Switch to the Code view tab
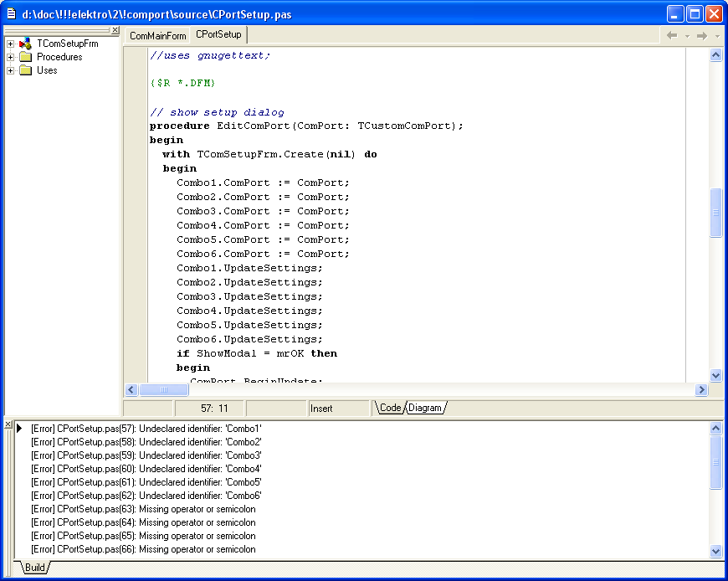 pyautogui.click(x=390, y=408)
